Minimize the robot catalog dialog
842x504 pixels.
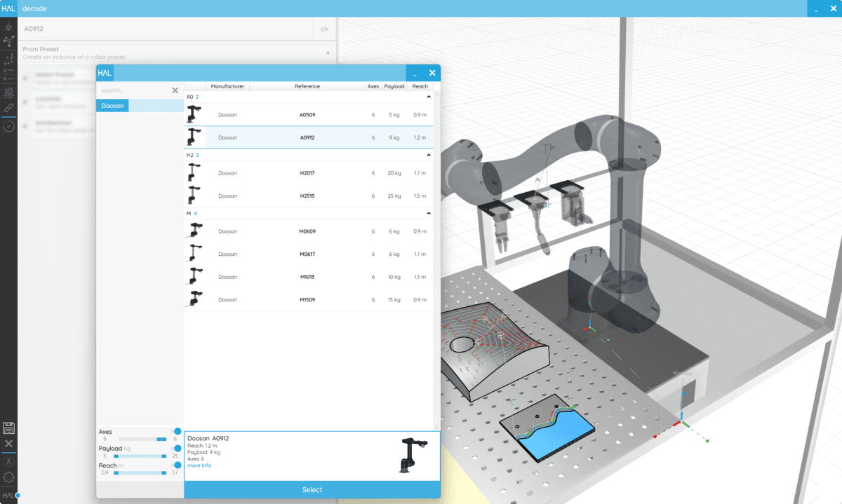click(415, 73)
